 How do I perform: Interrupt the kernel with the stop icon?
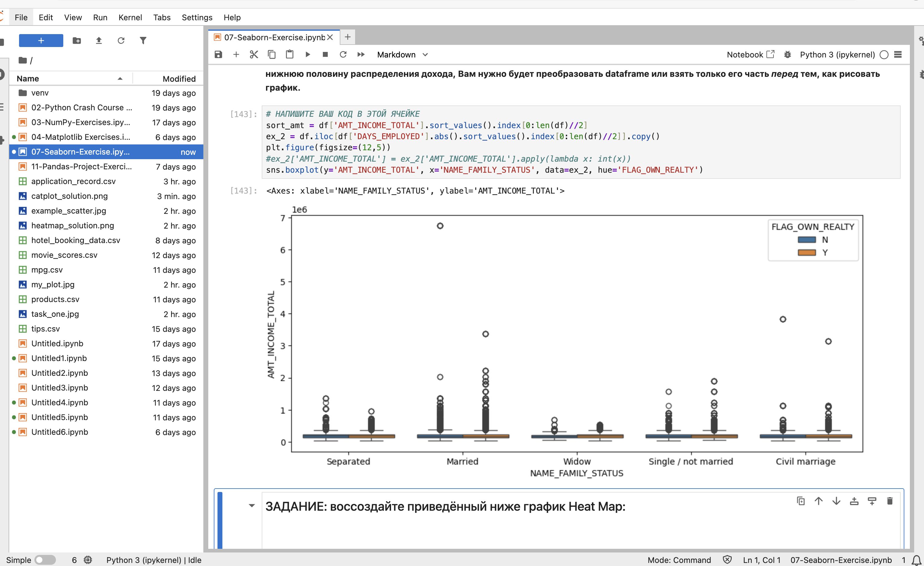(325, 55)
